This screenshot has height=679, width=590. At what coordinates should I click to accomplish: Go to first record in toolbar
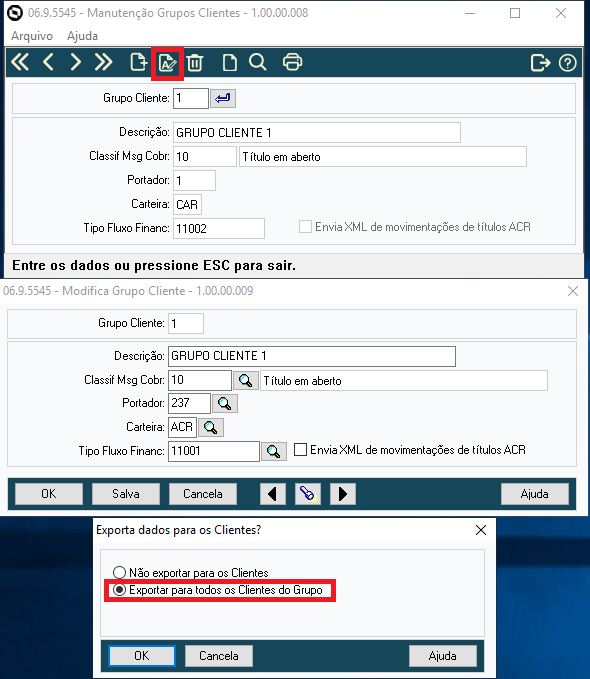pyautogui.click(x=20, y=62)
